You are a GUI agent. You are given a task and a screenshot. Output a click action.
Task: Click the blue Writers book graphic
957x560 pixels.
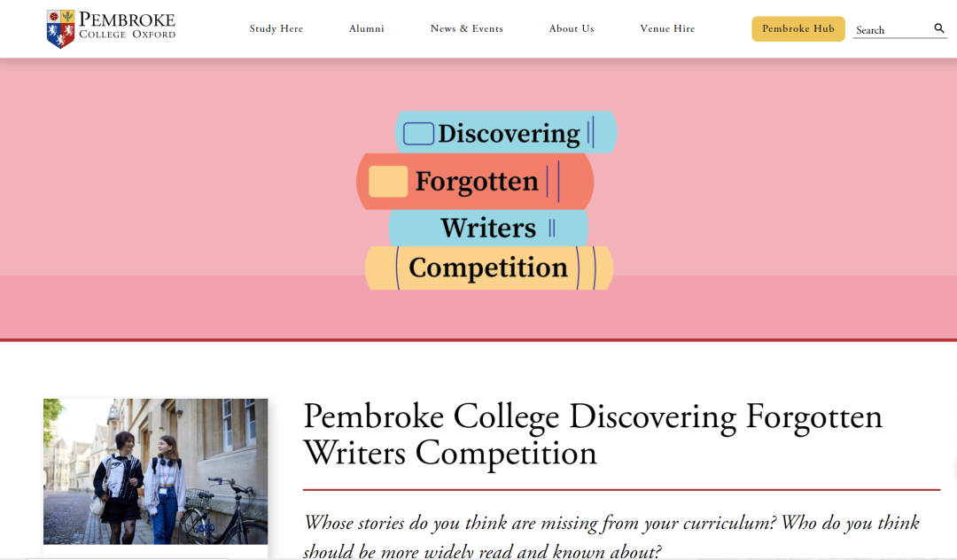point(488,228)
